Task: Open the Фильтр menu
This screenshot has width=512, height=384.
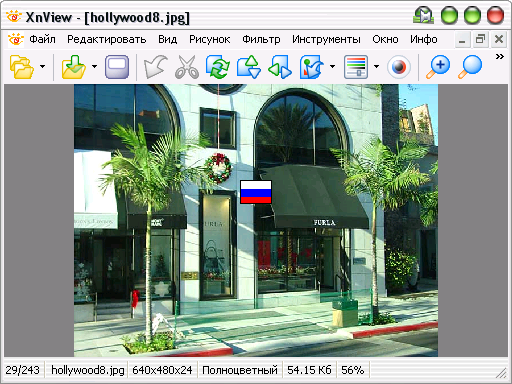Action: tap(261, 39)
